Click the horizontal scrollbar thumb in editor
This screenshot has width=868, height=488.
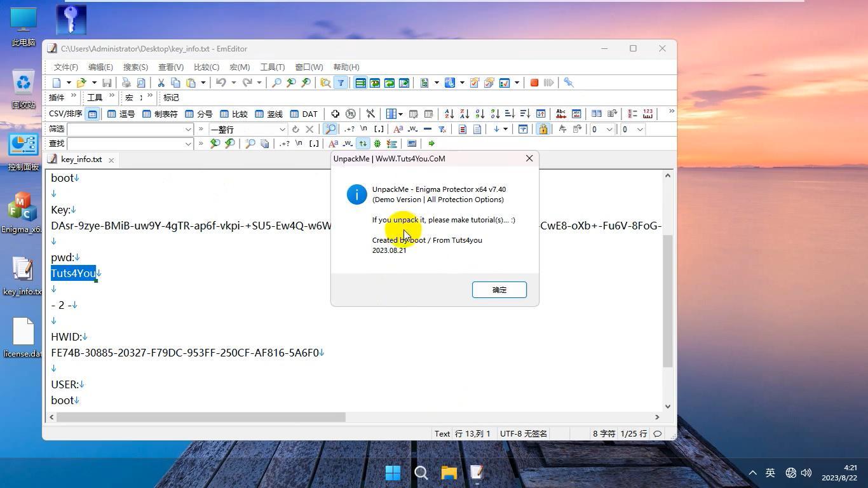201,417
